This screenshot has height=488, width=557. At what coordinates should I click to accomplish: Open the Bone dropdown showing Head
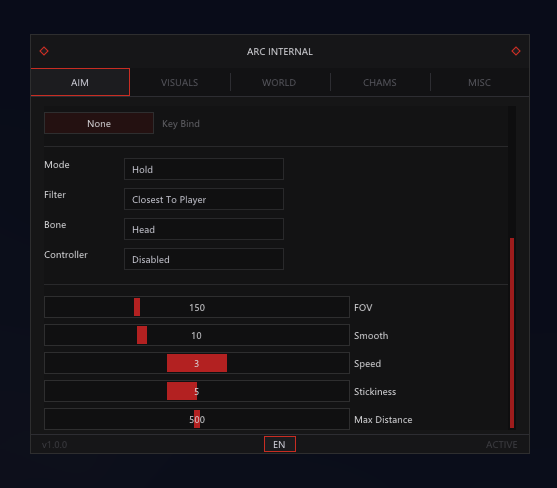coord(204,229)
